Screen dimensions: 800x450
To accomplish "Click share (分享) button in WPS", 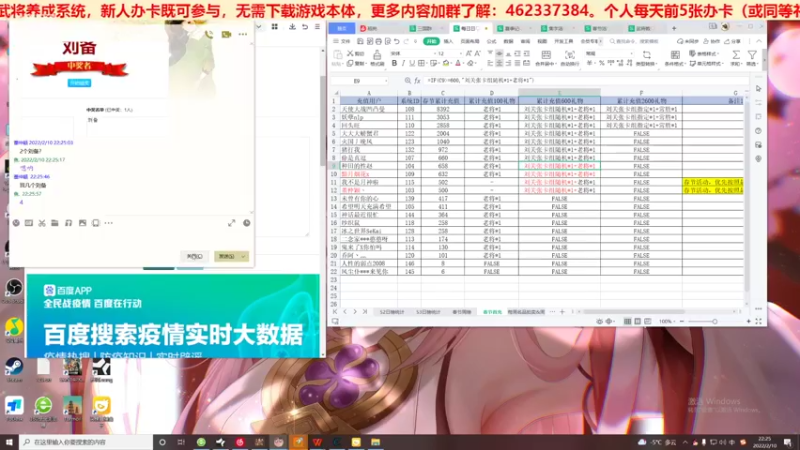I will tap(732, 41).
